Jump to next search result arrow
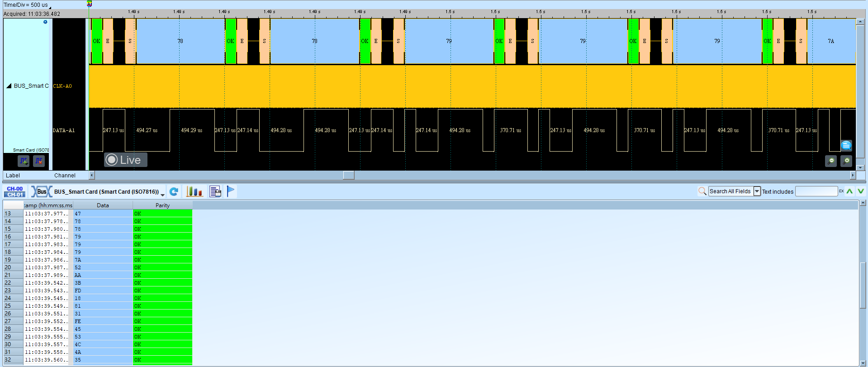868x367 pixels. 861,191
